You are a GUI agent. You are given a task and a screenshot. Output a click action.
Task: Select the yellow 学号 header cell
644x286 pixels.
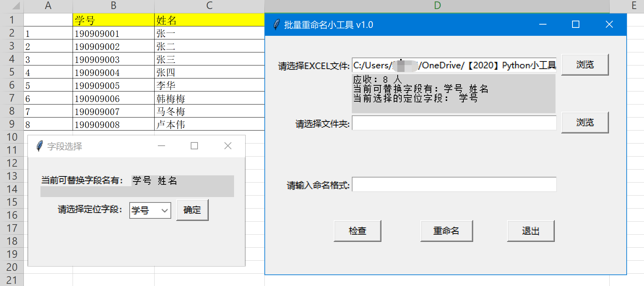point(113,20)
